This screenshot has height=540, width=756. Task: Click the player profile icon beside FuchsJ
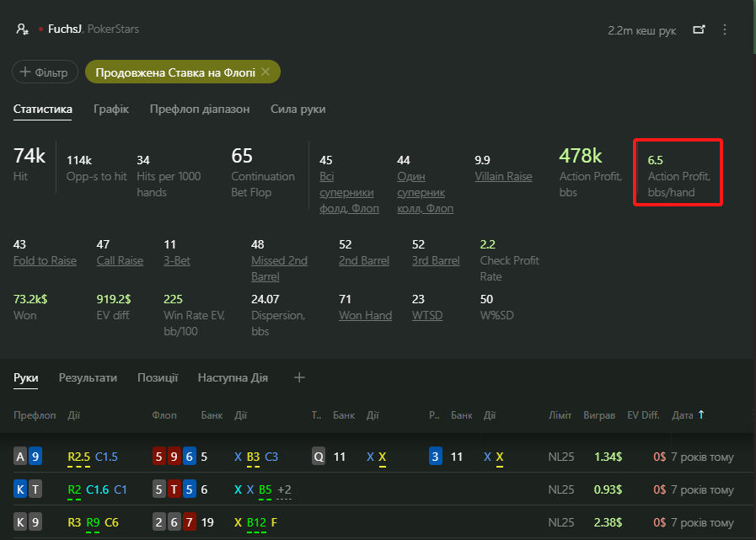[x=22, y=29]
